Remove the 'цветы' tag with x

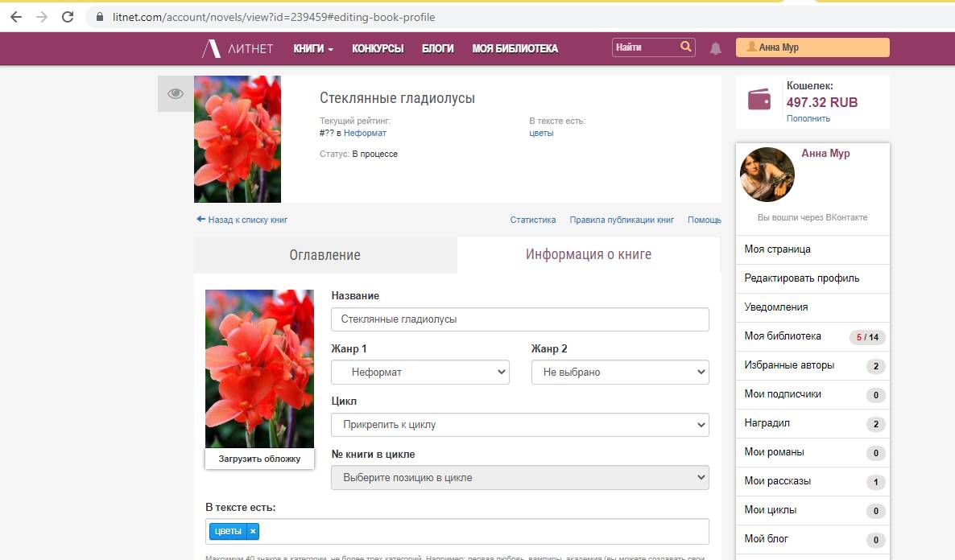[253, 531]
